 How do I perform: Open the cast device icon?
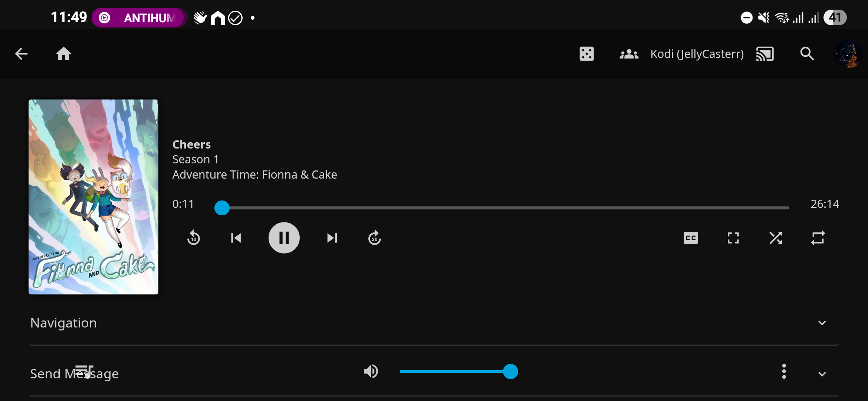coord(765,54)
